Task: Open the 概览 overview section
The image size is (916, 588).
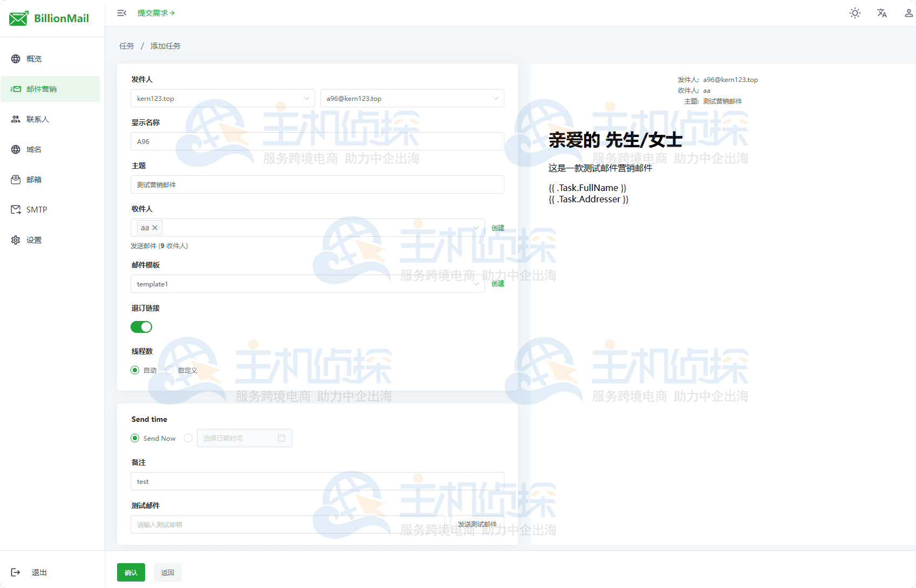Action: pyautogui.click(x=33, y=58)
